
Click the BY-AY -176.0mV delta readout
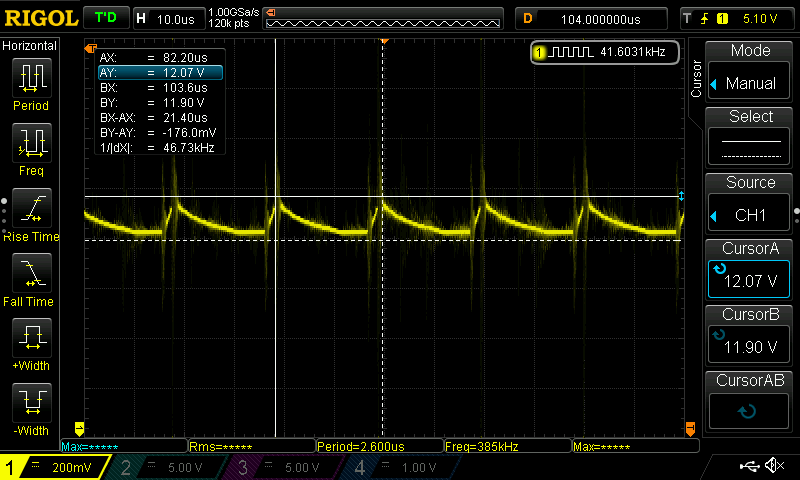(x=160, y=133)
